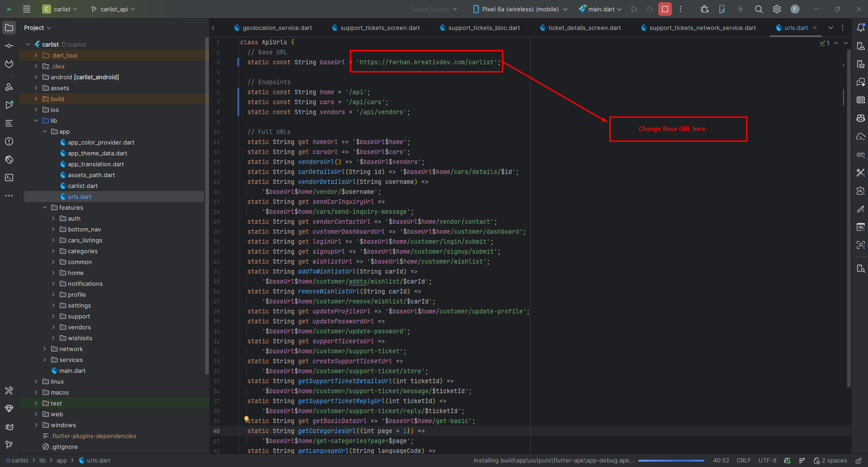The width and height of the screenshot is (868, 467).
Task: Show hidden editor tabs chevron
Action: pos(831,28)
